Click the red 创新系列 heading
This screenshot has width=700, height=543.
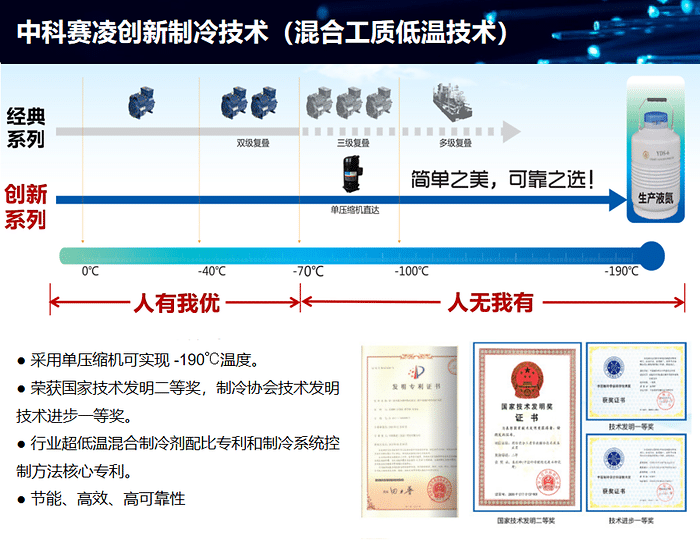(26, 207)
